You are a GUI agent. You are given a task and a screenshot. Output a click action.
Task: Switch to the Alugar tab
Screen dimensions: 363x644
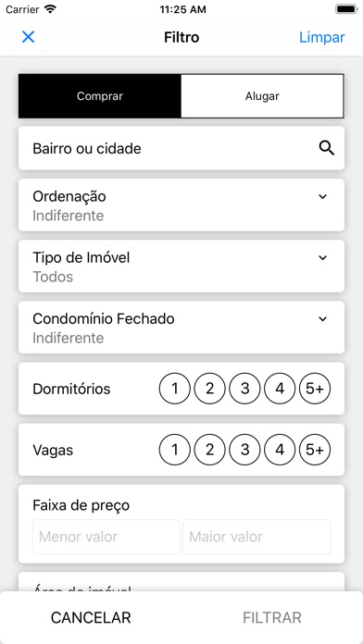point(262,96)
